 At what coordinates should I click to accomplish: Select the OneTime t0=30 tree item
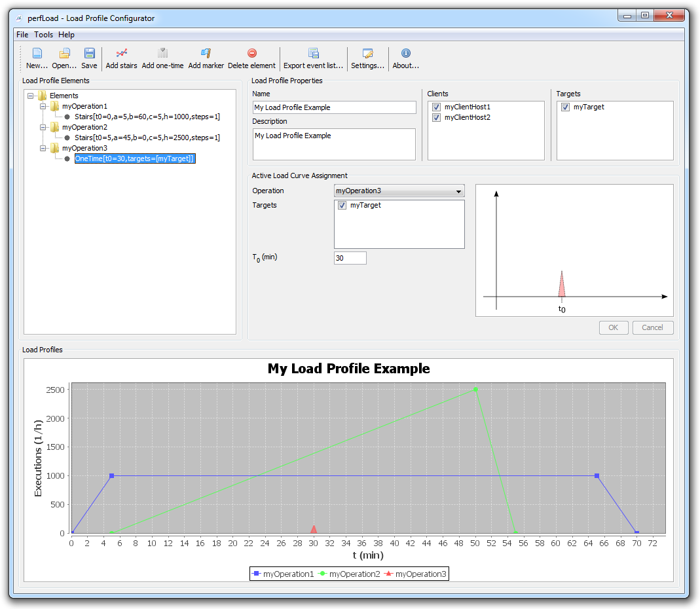click(135, 159)
